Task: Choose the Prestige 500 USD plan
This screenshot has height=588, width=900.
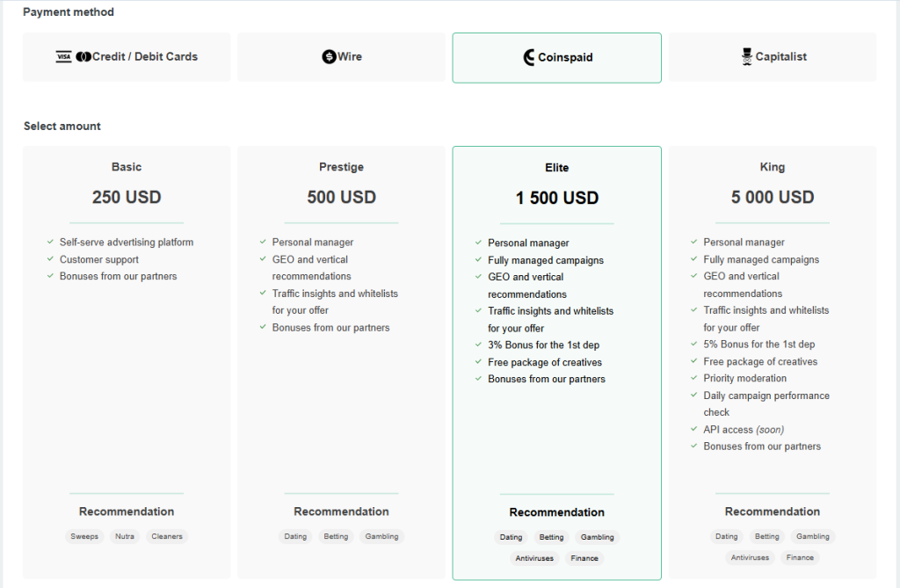Action: coord(341,197)
